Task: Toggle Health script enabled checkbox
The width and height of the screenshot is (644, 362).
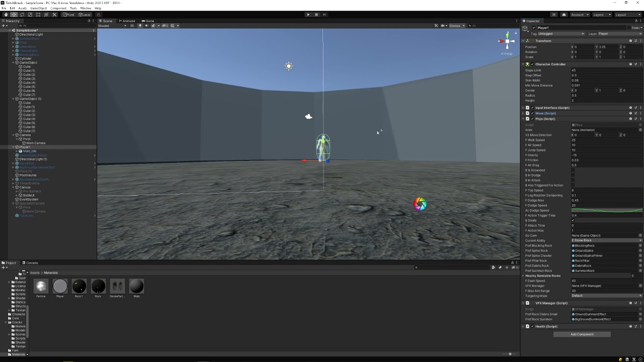Action: 532,326
